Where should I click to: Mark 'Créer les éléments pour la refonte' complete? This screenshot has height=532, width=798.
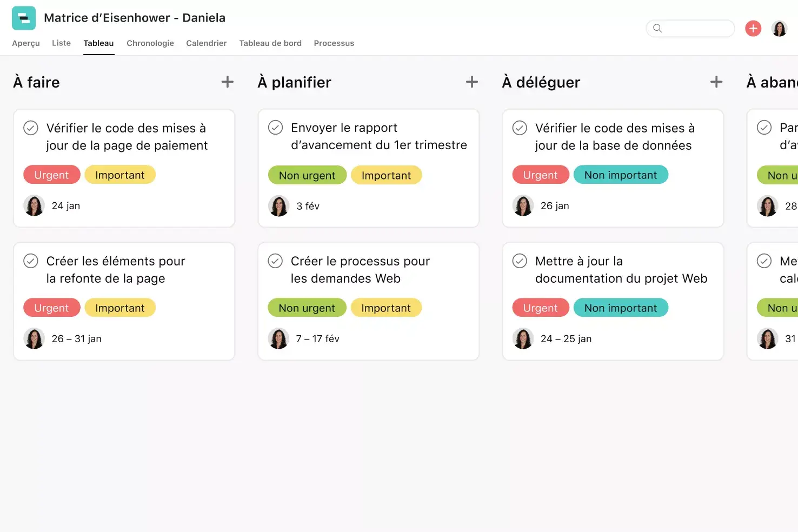(x=31, y=261)
